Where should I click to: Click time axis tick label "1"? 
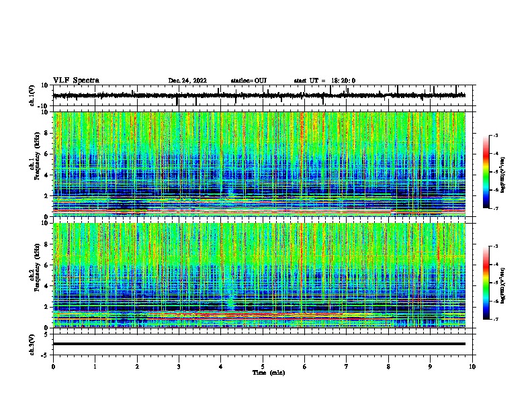tap(95, 367)
